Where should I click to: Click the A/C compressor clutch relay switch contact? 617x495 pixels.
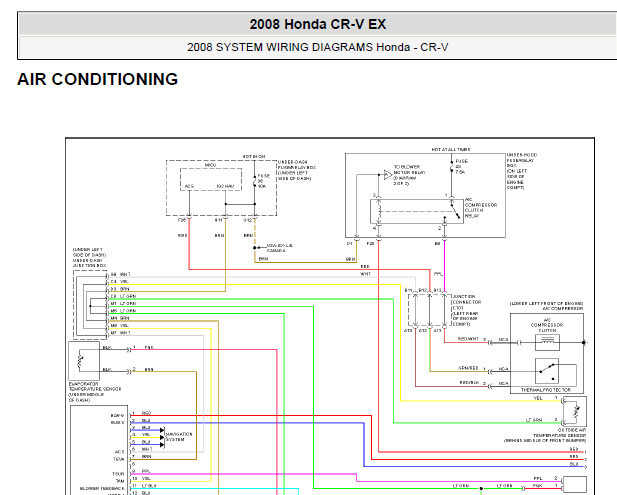(455, 209)
